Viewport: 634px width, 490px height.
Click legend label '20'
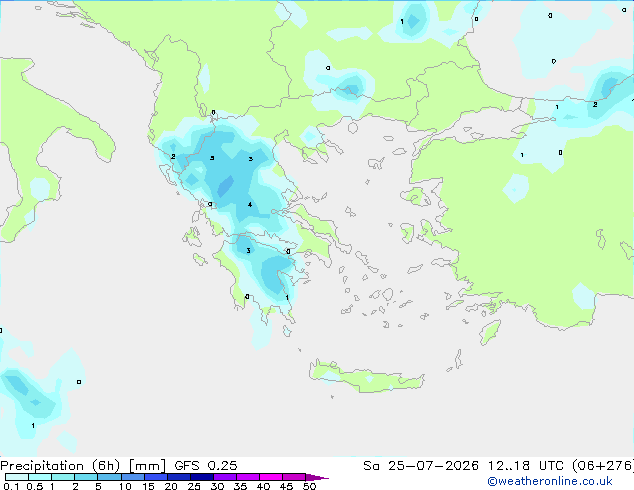click(x=171, y=486)
